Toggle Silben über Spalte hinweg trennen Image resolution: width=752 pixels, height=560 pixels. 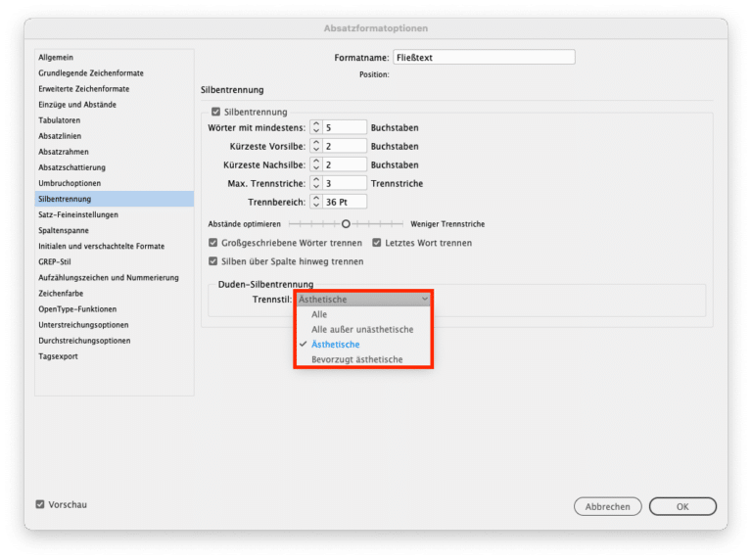point(212,261)
